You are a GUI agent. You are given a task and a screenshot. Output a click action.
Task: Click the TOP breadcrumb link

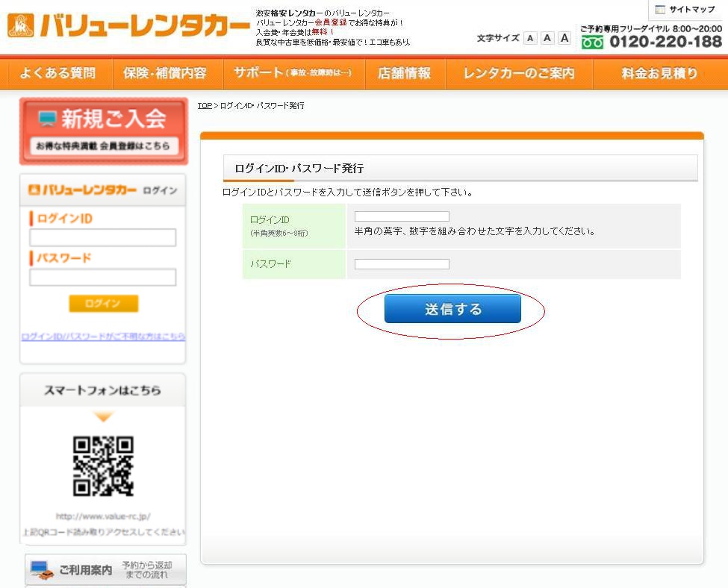coord(205,106)
